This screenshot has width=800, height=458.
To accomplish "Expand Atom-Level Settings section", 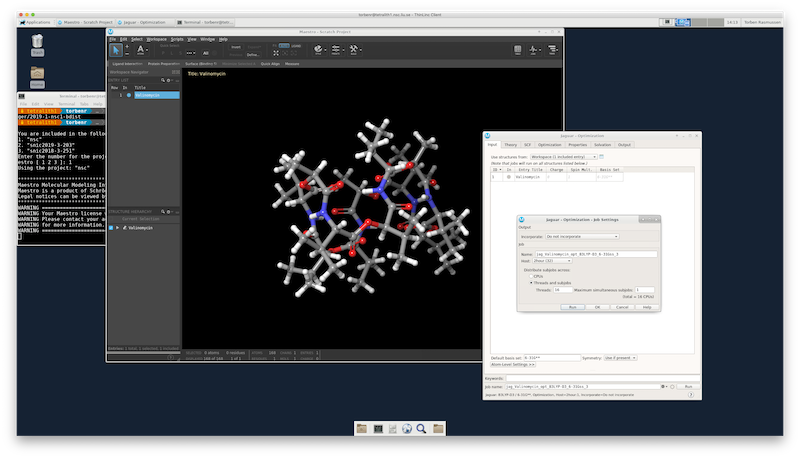I will 513,365.
